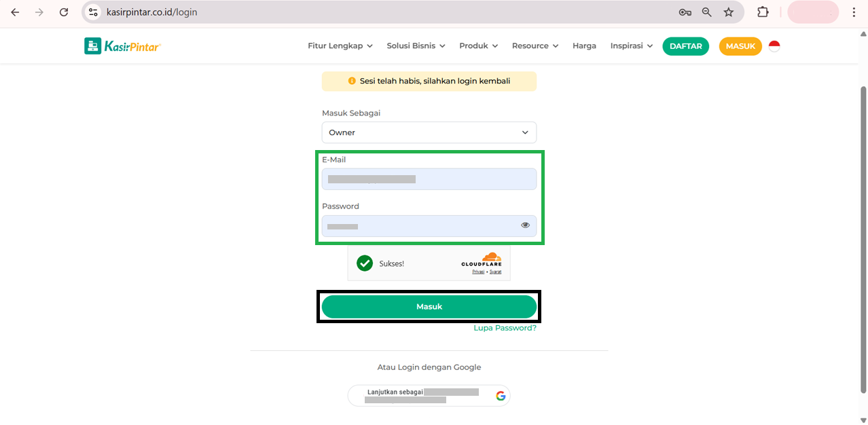
Task: Expand the Solusi Bisnis menu
Action: click(x=416, y=46)
